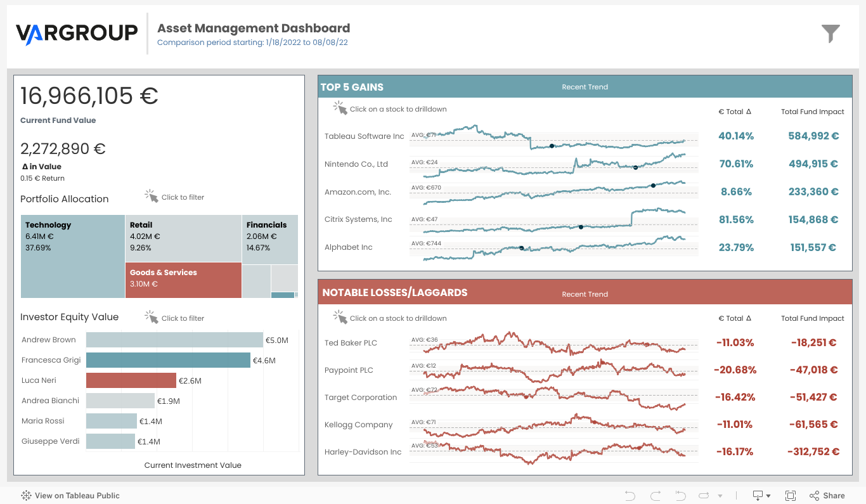This screenshot has width=866, height=504.
Task: Select Francesca Grigi's equity bar
Action: pos(168,360)
